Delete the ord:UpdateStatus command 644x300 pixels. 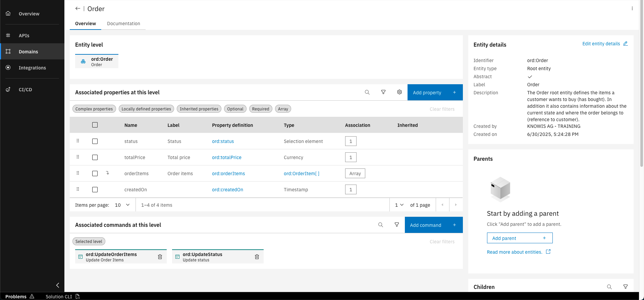(257, 257)
